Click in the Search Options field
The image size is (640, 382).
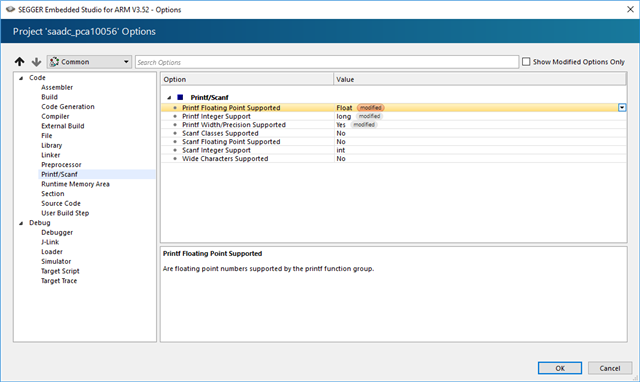coord(327,62)
